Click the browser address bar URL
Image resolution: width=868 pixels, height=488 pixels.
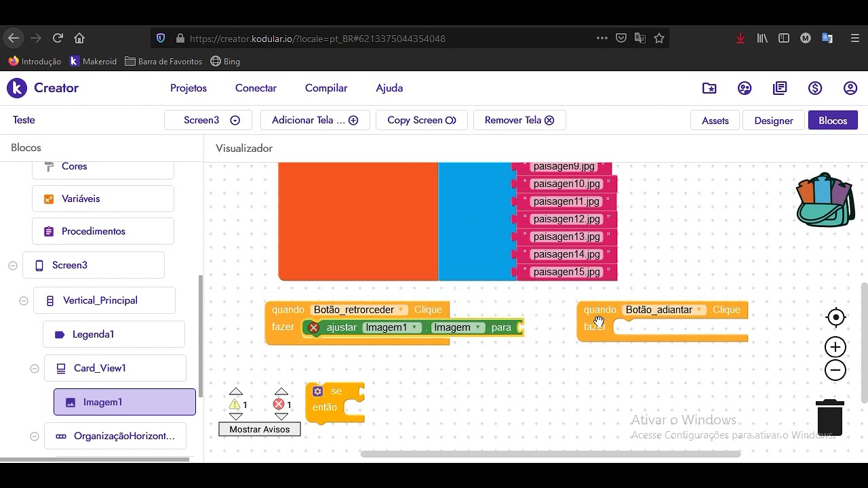tap(317, 39)
